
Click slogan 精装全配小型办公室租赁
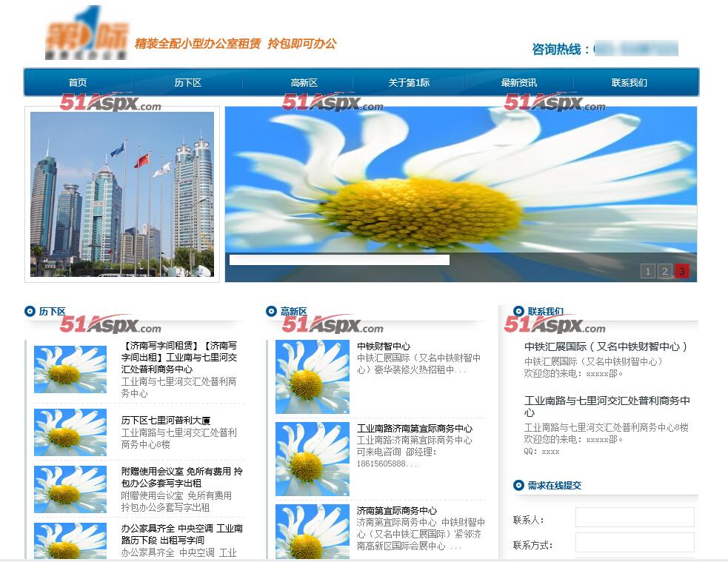point(198,44)
